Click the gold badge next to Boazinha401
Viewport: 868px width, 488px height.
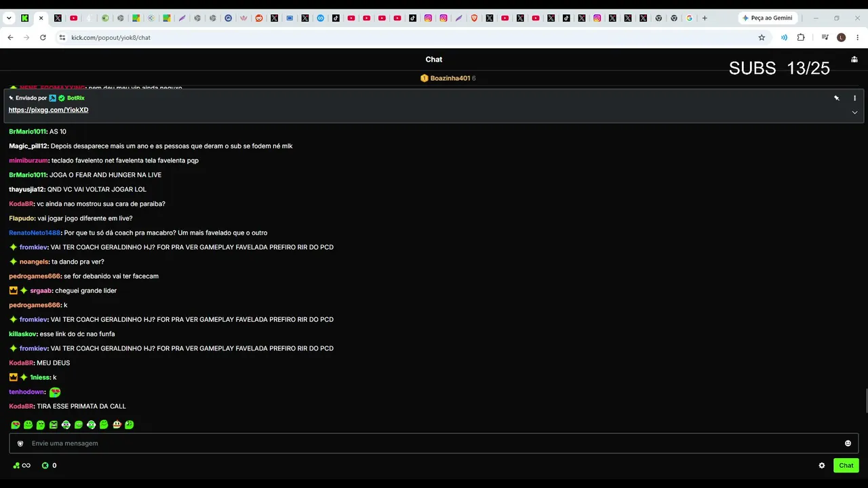[425, 78]
